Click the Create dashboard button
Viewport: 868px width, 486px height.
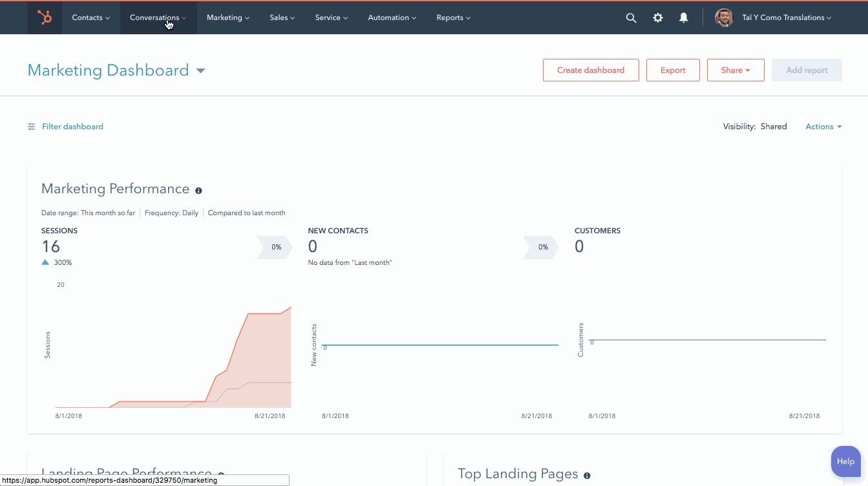point(590,70)
